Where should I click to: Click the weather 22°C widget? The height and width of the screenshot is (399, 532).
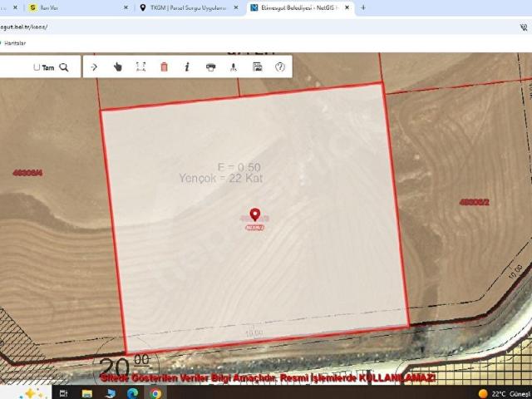pos(505,394)
